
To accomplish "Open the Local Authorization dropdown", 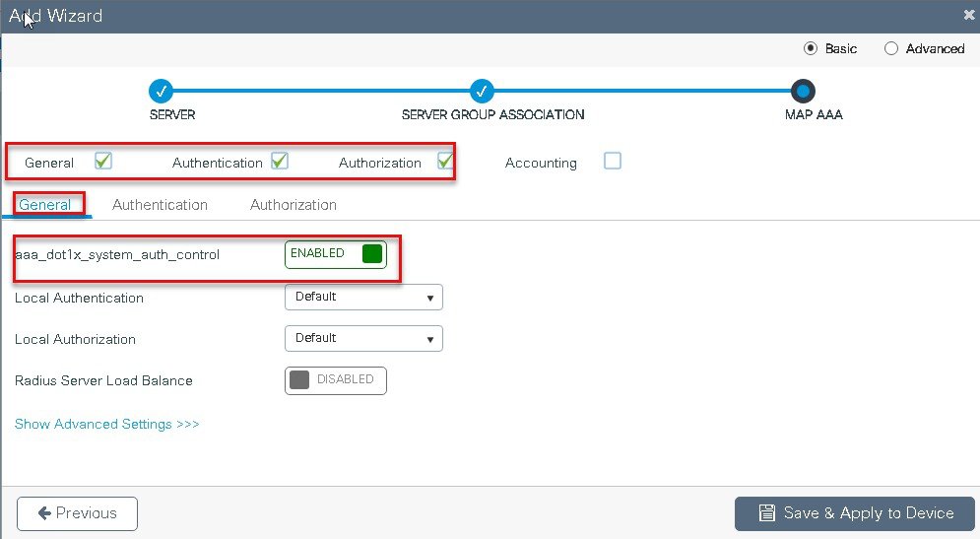I will [x=363, y=338].
